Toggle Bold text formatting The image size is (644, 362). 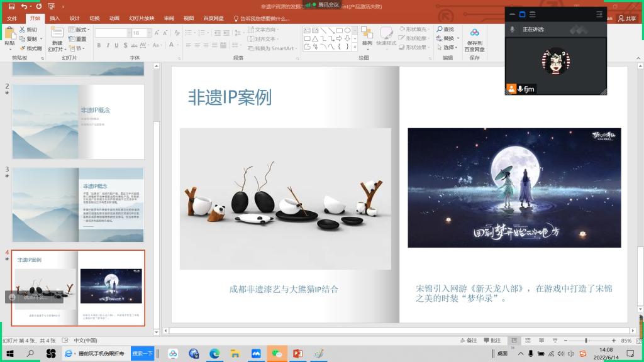99,45
